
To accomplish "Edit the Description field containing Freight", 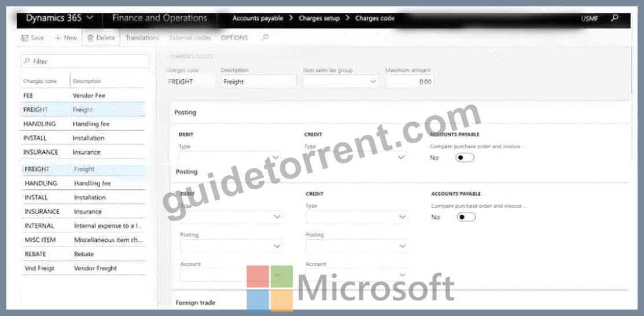I will (258, 82).
